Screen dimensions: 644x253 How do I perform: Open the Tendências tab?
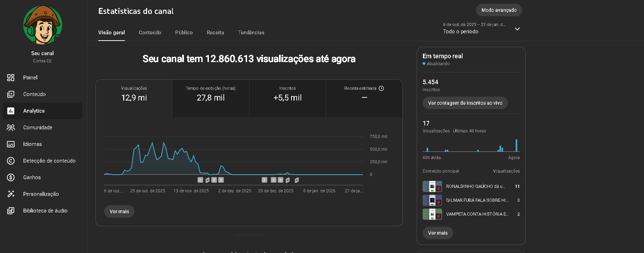pyautogui.click(x=251, y=33)
